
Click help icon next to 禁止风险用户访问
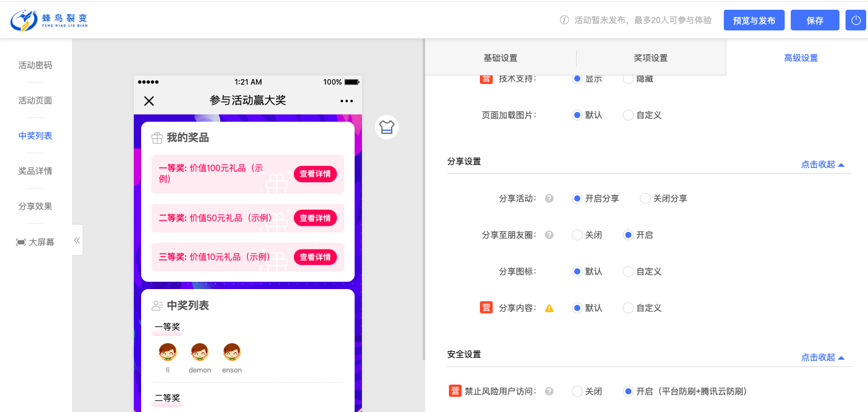[549, 391]
